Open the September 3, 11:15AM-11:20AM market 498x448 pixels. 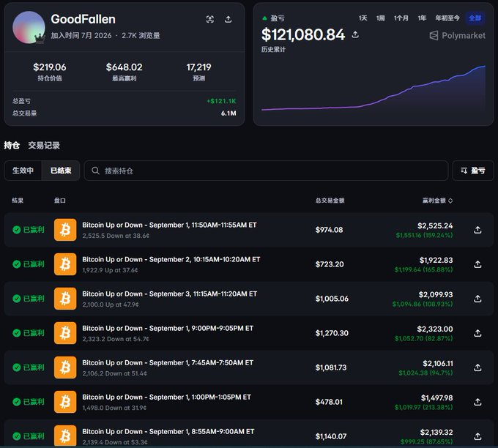(170, 294)
